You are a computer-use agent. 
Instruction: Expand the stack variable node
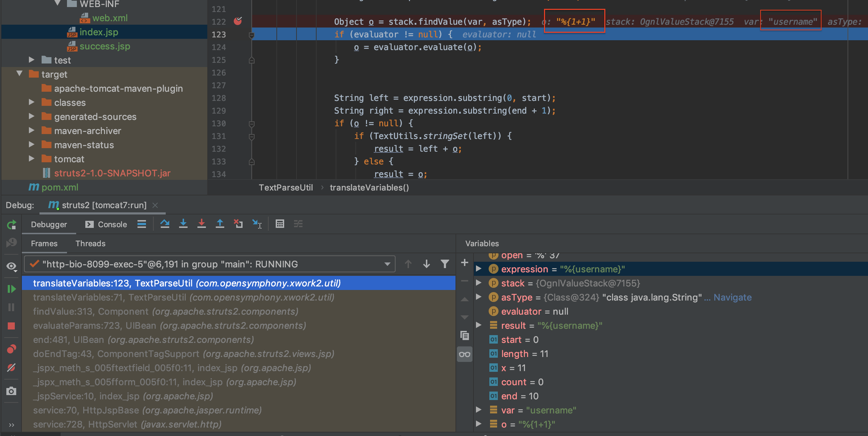point(478,283)
